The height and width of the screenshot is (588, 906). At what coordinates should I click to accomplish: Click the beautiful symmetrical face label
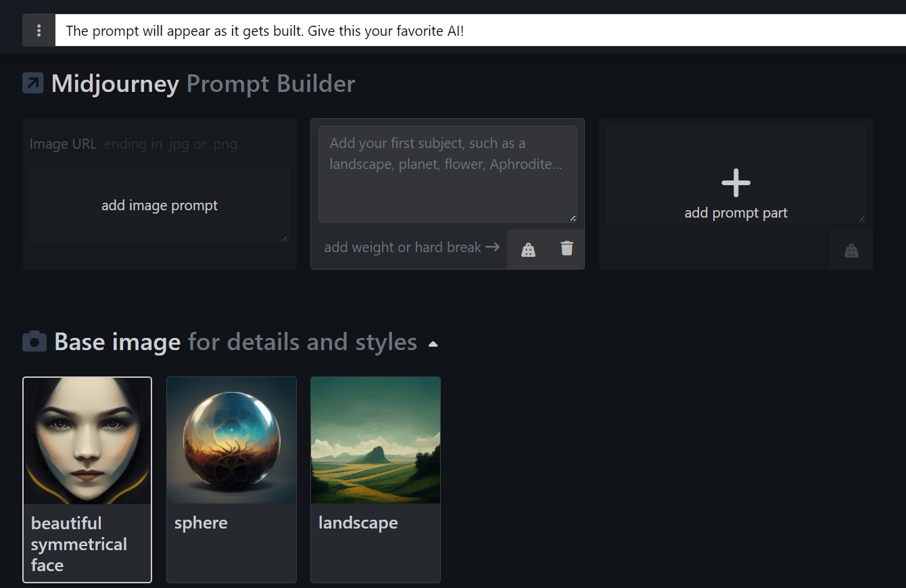click(x=79, y=544)
